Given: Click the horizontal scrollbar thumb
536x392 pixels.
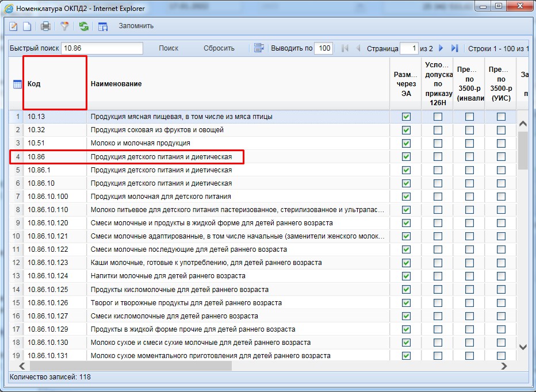Looking at the screenshot, I should pos(131,366).
